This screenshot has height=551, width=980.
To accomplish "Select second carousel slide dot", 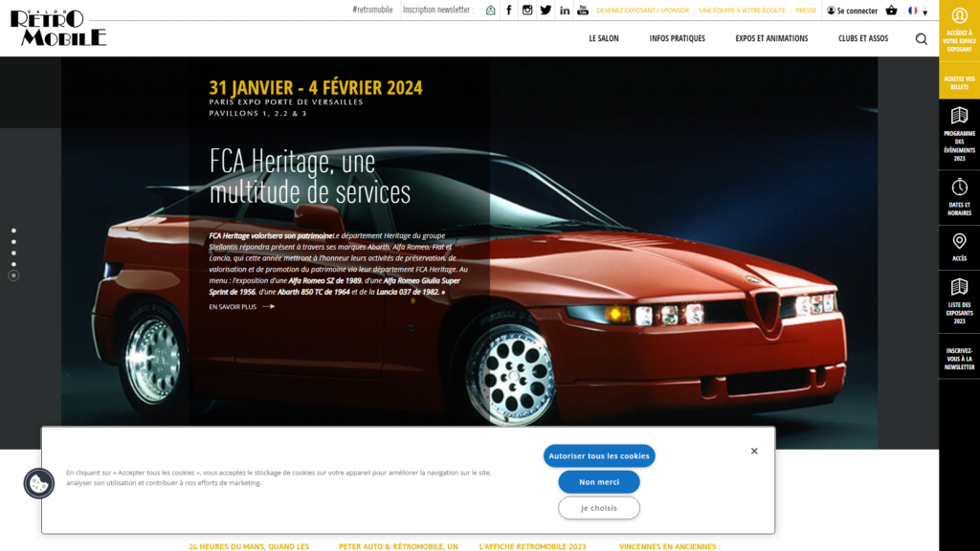I will pyautogui.click(x=13, y=242).
